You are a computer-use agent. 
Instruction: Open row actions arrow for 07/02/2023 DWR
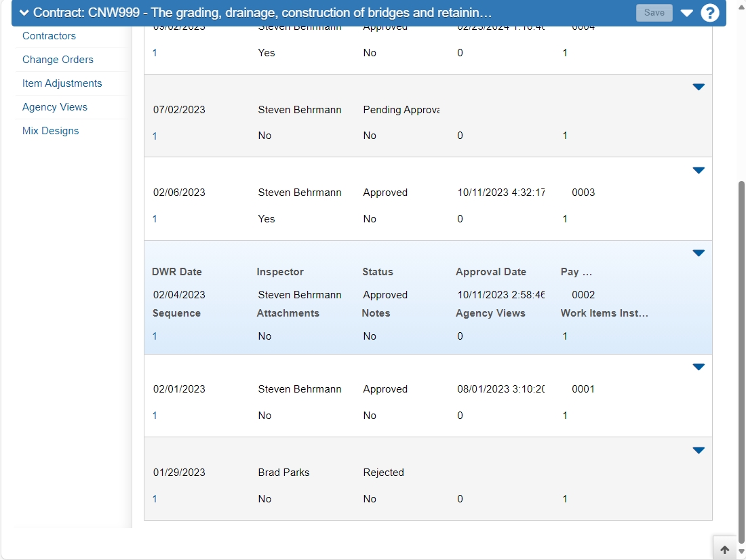click(699, 87)
